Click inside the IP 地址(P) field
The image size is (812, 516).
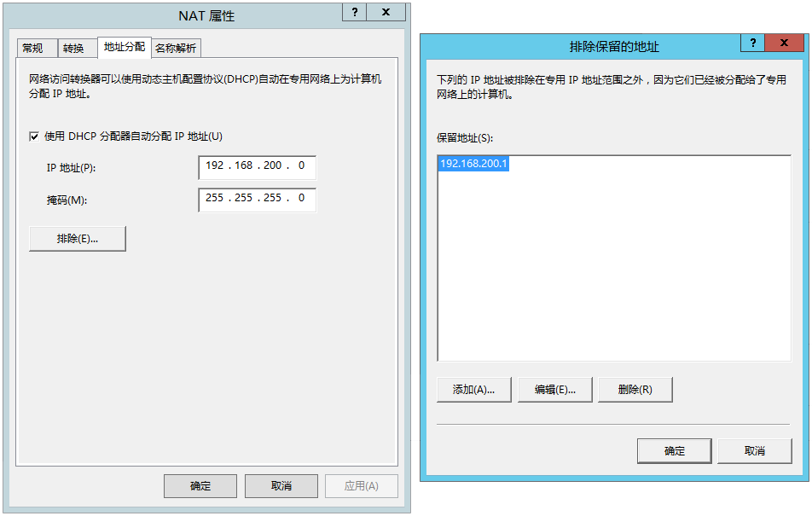click(x=256, y=166)
